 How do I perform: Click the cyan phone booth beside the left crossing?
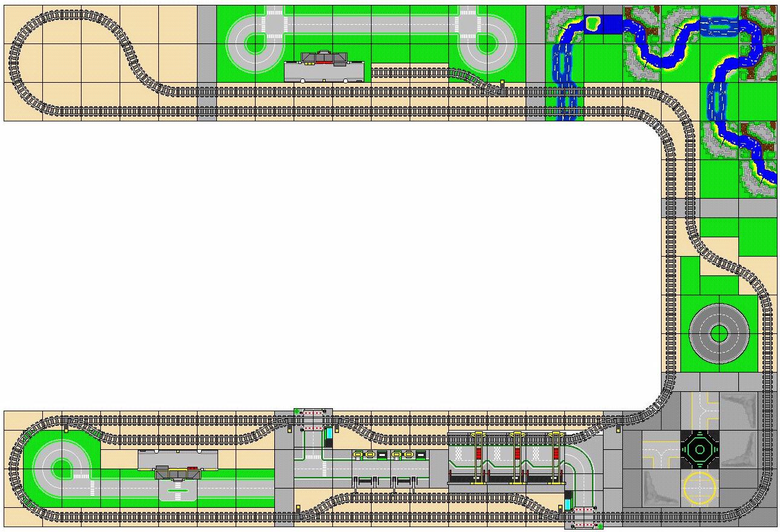(x=329, y=434)
